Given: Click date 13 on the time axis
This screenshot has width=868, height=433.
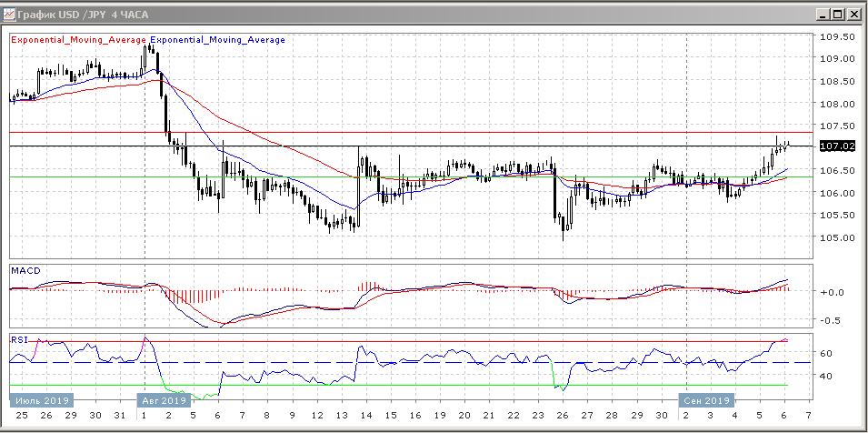Looking at the screenshot, I should pyautogui.click(x=338, y=416).
